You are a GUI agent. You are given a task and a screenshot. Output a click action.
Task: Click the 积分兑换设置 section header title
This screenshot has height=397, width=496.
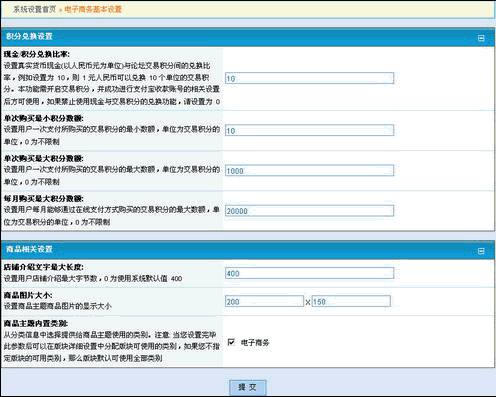29,36
